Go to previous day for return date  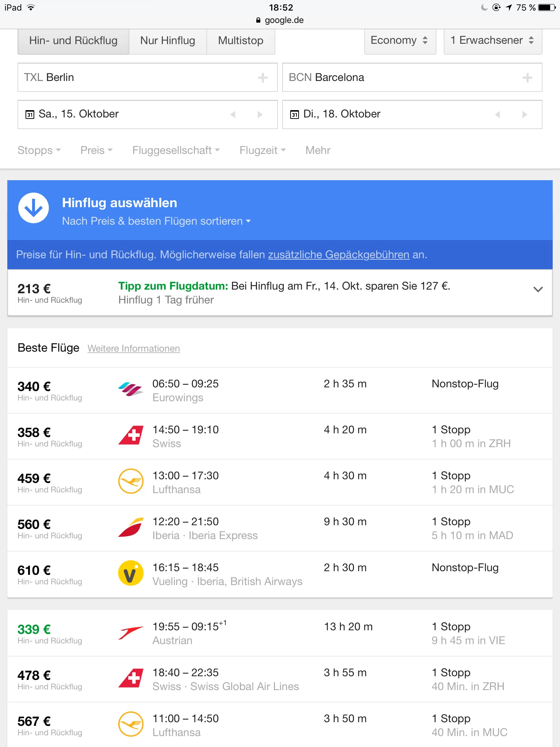pyautogui.click(x=497, y=115)
